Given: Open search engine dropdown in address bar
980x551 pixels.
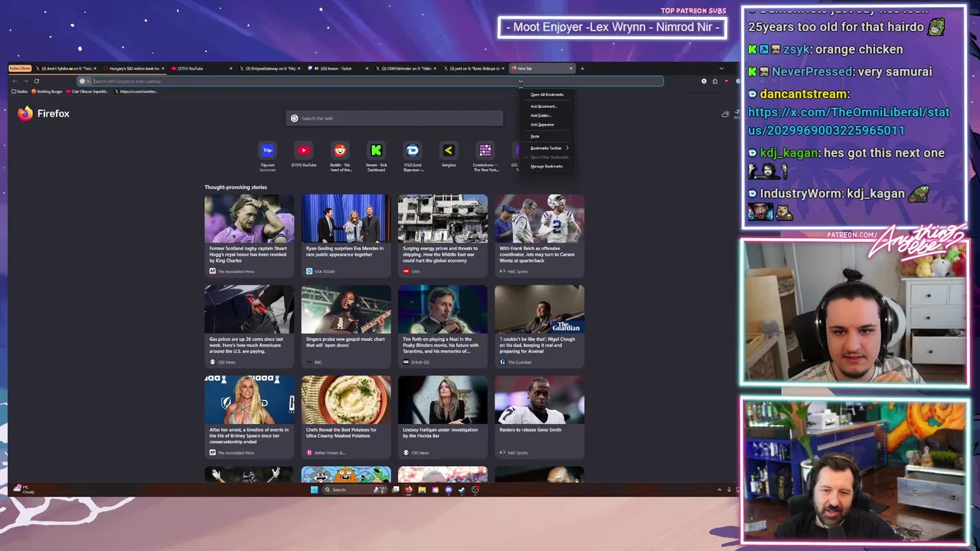Looking at the screenshot, I should tap(84, 81).
